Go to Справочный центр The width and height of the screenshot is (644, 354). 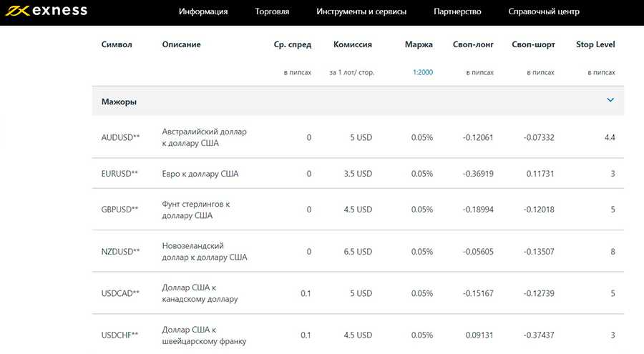[544, 11]
